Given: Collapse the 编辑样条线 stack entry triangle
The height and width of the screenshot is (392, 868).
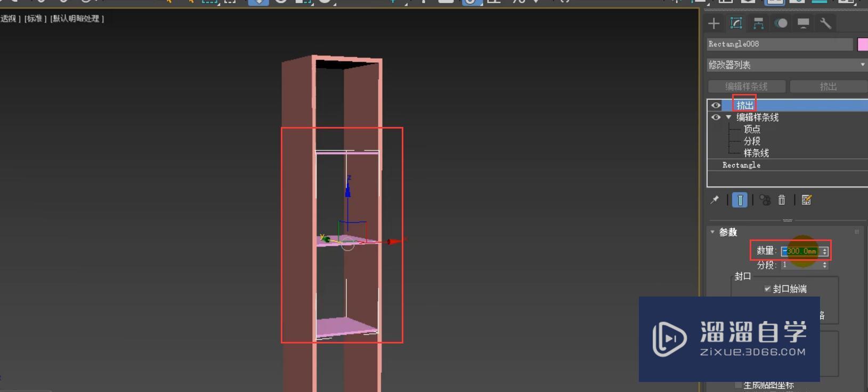Looking at the screenshot, I should [x=728, y=117].
